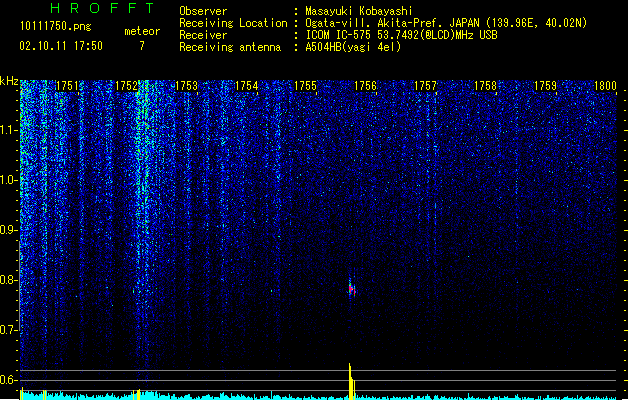
Task: Click the 0.9 kHz axis tick label
Action: click(8, 230)
